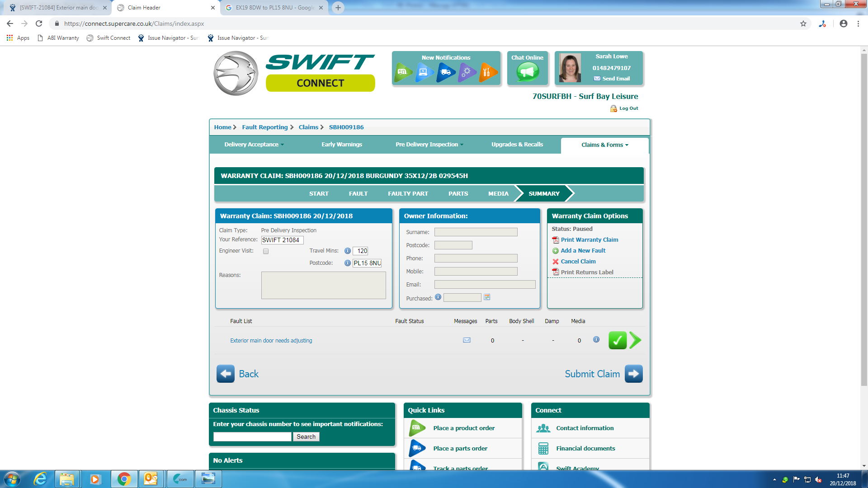Click the Print Warranty Claim link
The image size is (868, 488).
click(x=589, y=240)
